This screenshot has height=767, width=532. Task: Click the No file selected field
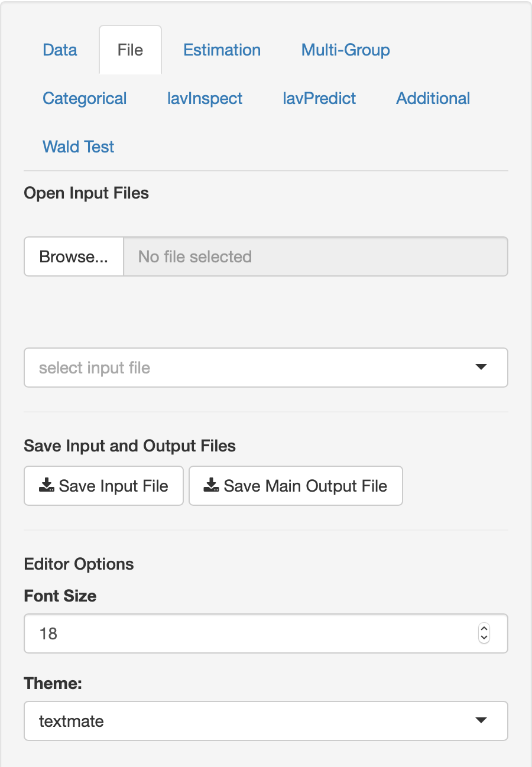pos(315,256)
